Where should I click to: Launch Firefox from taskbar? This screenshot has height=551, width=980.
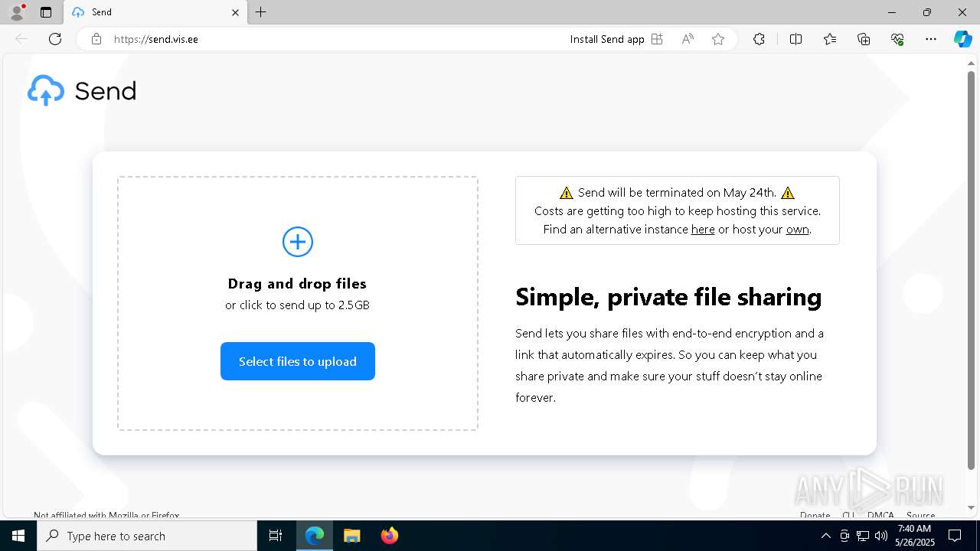point(389,536)
